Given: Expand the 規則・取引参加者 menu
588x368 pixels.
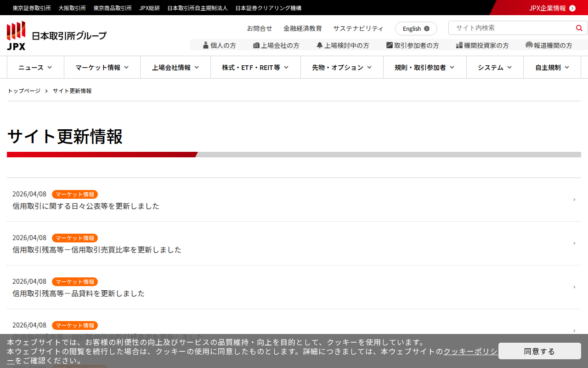Looking at the screenshot, I should (425, 68).
